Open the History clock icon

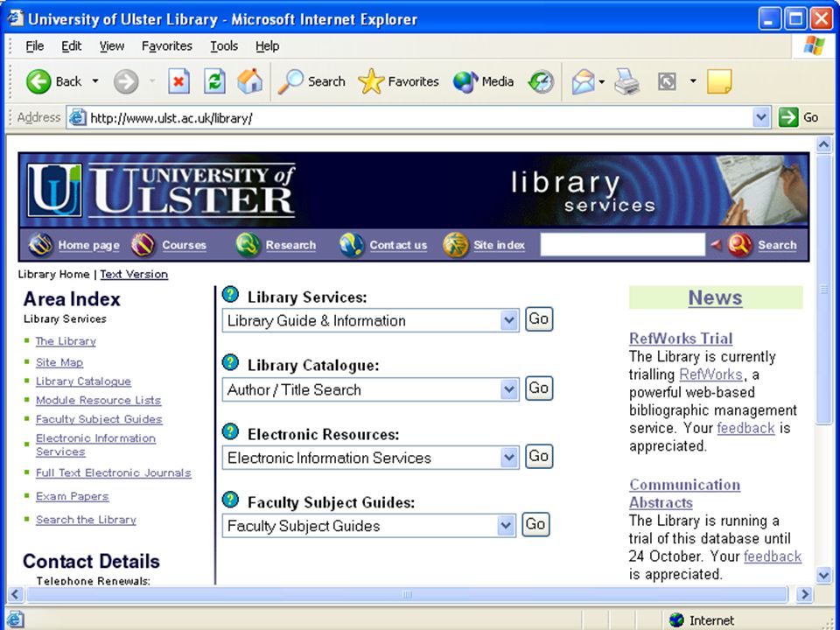click(x=541, y=82)
